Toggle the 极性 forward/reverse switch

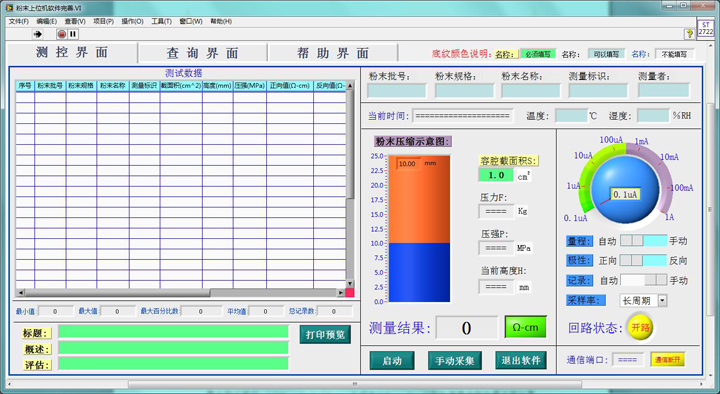click(643, 260)
